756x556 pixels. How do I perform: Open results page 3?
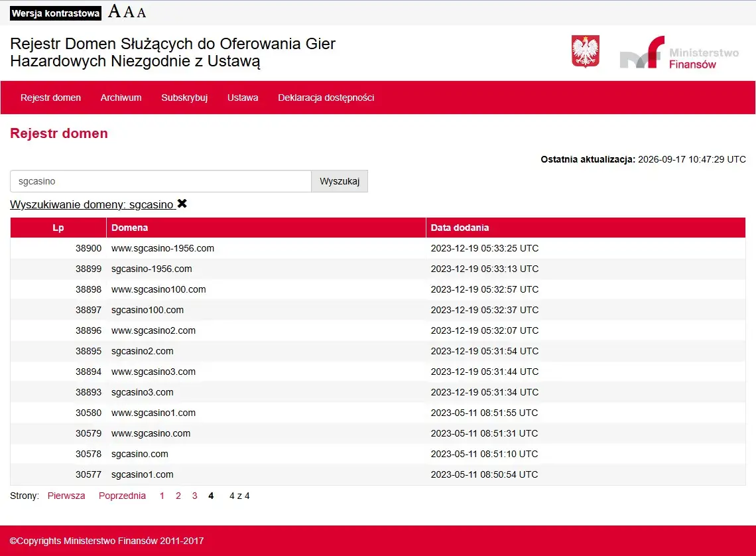pos(195,496)
